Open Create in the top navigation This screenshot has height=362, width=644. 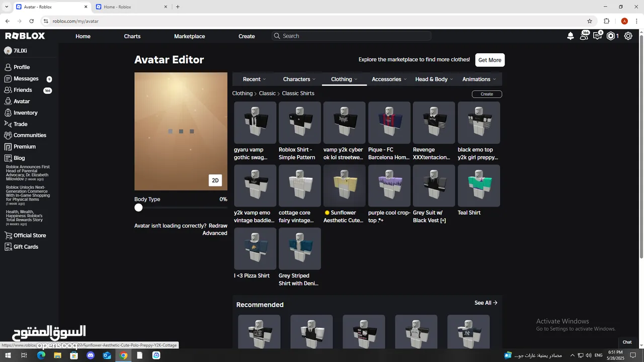247,36
